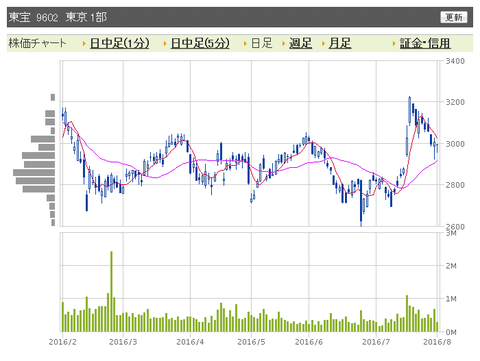The image size is (480, 361).
Task: Click the 2016/6 date label
Action: pyautogui.click(x=309, y=342)
